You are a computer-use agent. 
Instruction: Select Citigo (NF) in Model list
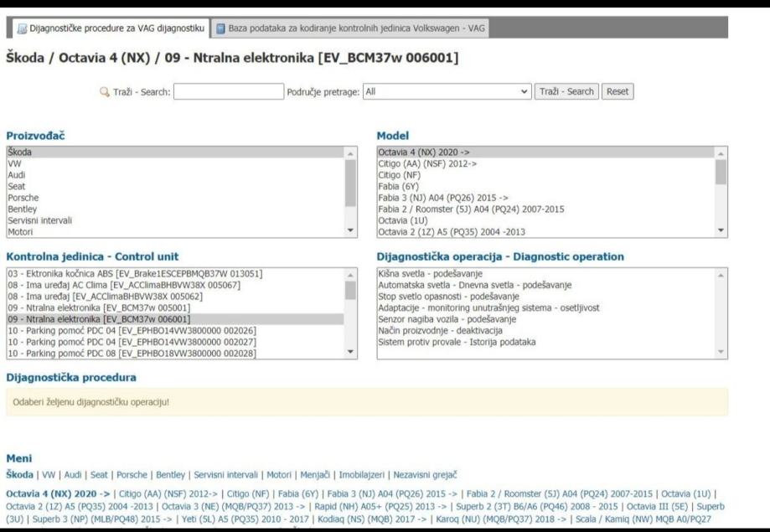546,175
